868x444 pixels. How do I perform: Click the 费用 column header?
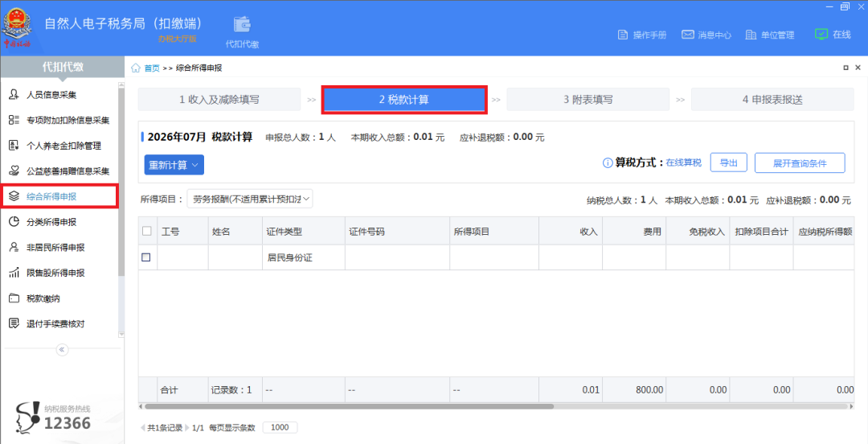pyautogui.click(x=634, y=231)
